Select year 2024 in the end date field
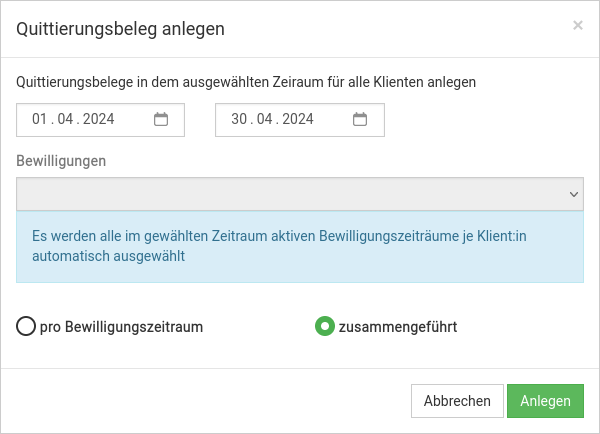The image size is (600, 434). point(298,119)
